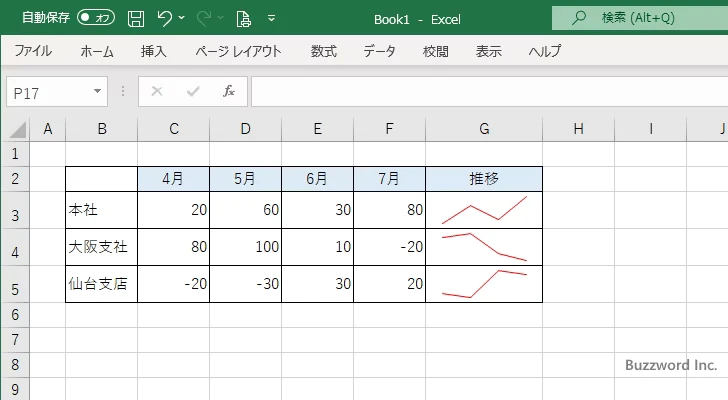Image resolution: width=728 pixels, height=400 pixels.
Task: Click the Undo arrow icon
Action: [x=165, y=18]
